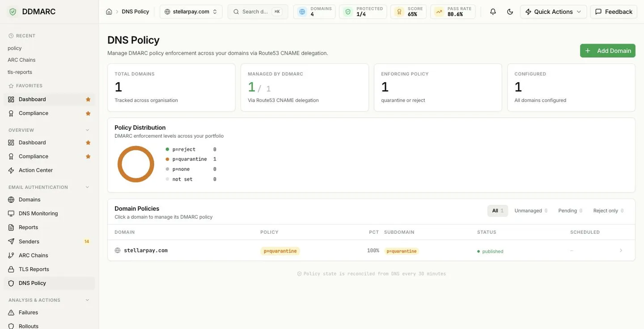Viewport: 644px width, 329px height.
Task: Open the stellarpay.com domain selector
Action: [x=191, y=12]
